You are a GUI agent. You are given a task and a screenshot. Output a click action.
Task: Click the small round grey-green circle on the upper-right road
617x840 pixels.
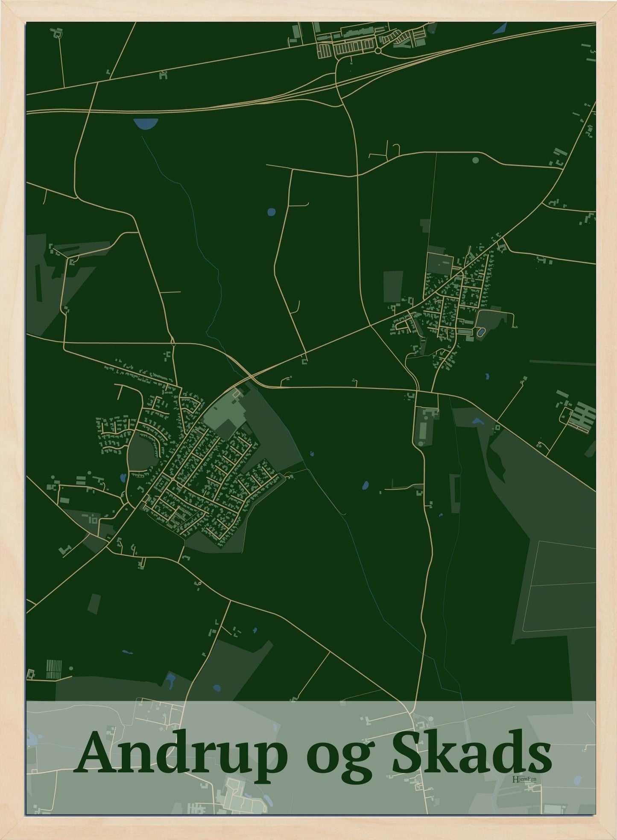tap(476, 161)
